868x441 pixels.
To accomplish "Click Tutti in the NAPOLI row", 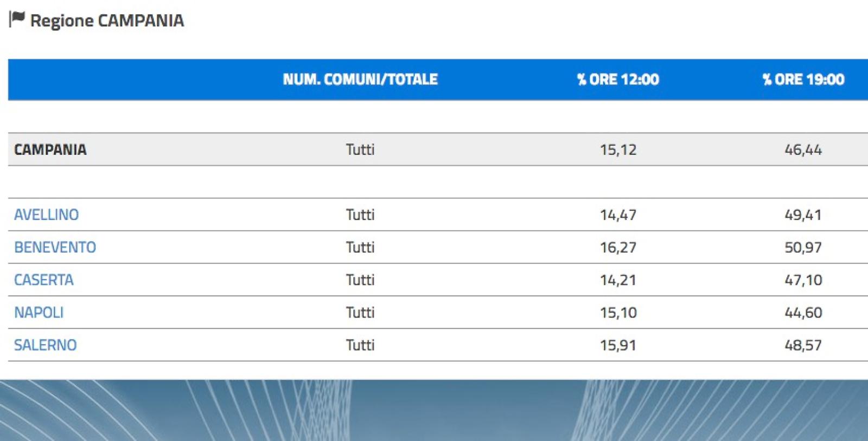I will coord(360,312).
